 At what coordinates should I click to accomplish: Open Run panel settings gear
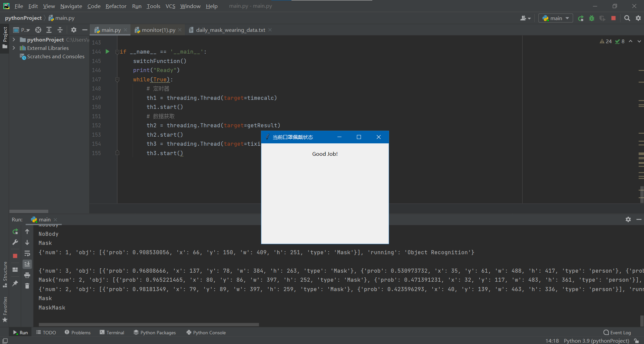[x=628, y=219]
